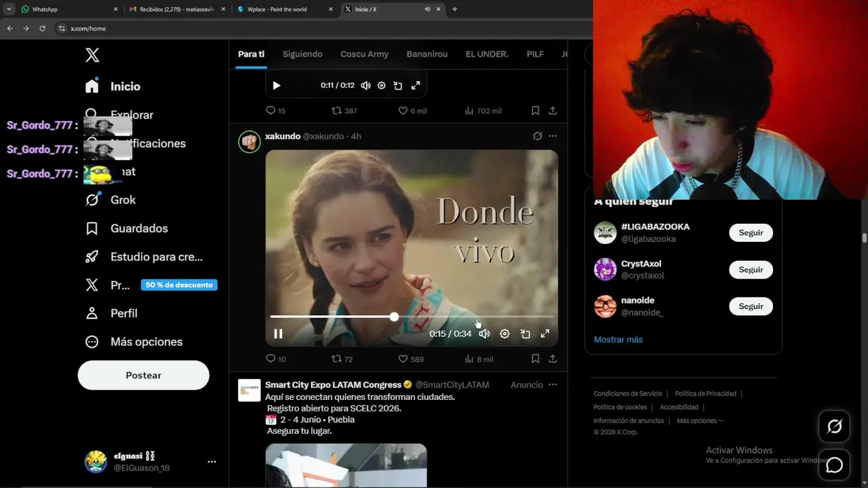Switch to Coscu Army tab

pyautogui.click(x=364, y=54)
